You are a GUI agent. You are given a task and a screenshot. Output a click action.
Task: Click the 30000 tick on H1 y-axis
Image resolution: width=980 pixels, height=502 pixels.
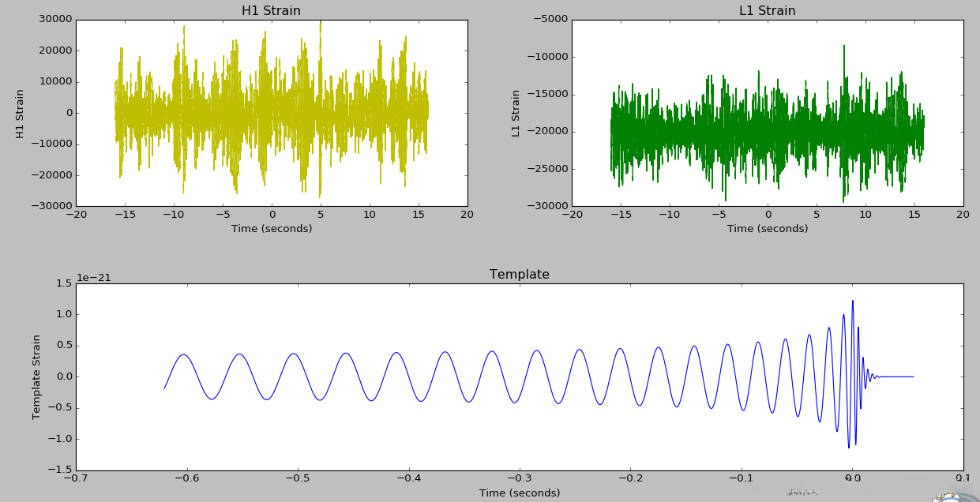pyautogui.click(x=55, y=19)
